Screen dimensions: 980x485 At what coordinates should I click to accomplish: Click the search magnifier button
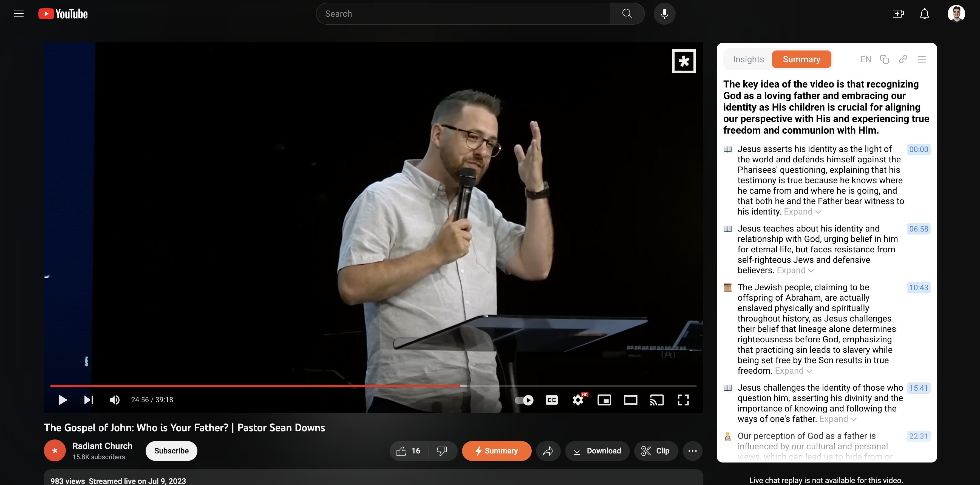pos(627,14)
